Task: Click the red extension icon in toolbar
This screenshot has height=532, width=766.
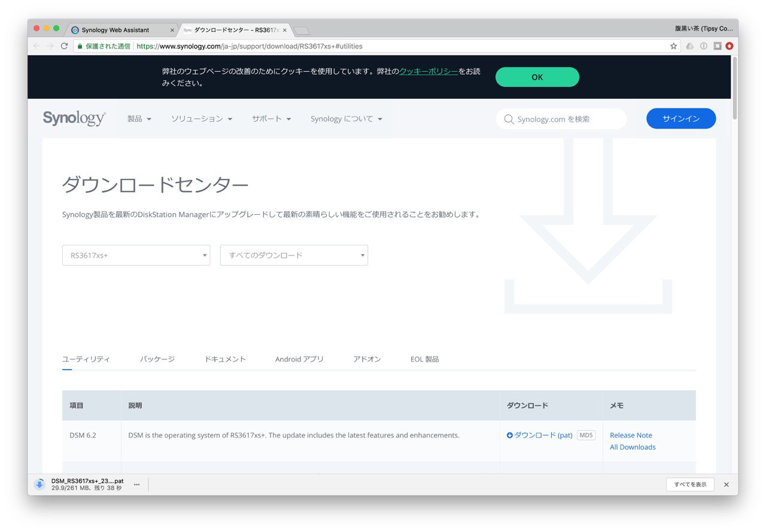Action: click(x=729, y=46)
